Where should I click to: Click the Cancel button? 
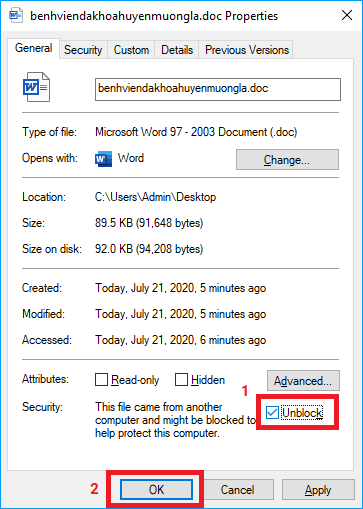(x=237, y=489)
